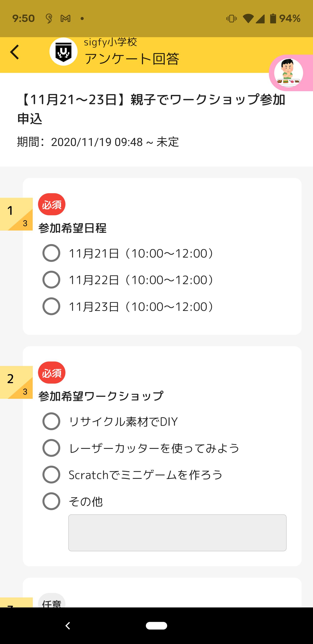This screenshot has width=313, height=644.
Task: Tap the question 2 number badge
Action: (x=16, y=382)
